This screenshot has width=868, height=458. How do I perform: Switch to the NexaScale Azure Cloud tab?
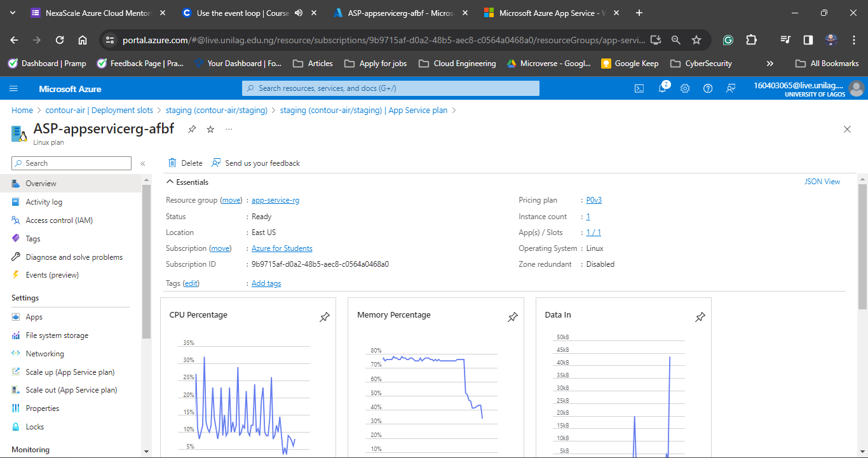point(98,13)
